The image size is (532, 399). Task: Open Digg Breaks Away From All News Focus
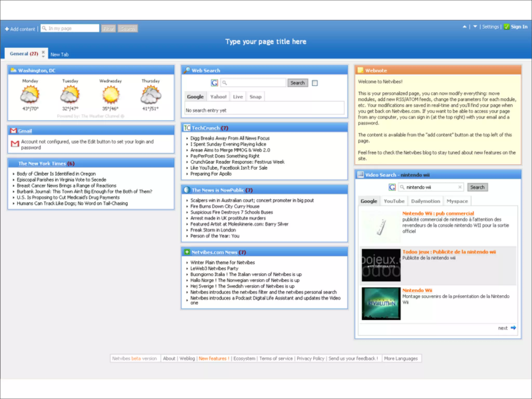tap(230, 138)
